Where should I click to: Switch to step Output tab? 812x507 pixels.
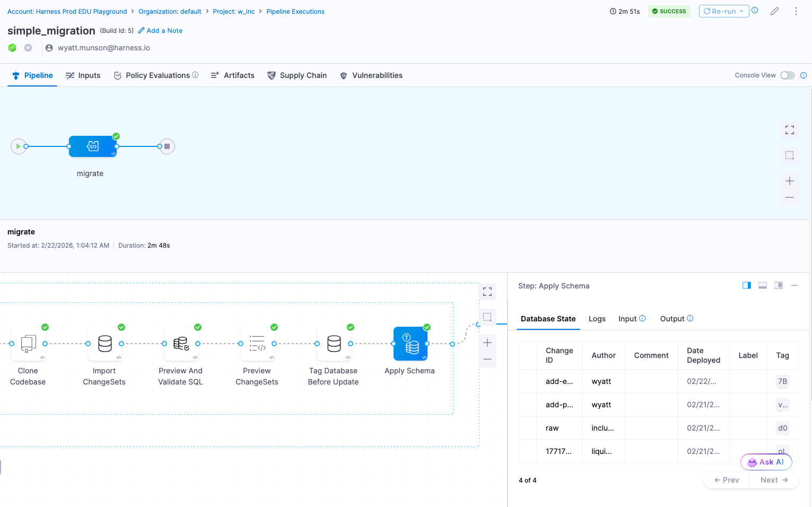pyautogui.click(x=676, y=319)
